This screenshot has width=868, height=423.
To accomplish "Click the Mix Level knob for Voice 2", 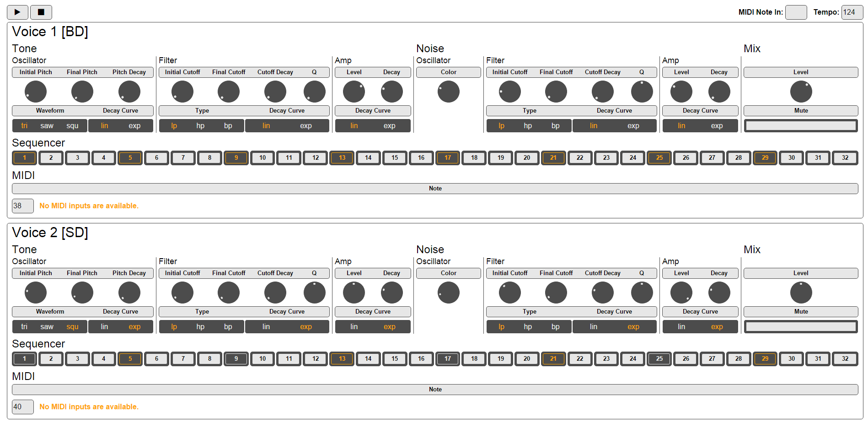I will click(801, 292).
